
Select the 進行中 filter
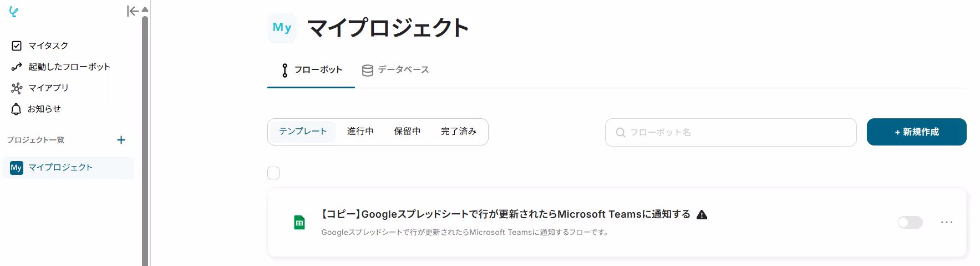pyautogui.click(x=360, y=132)
